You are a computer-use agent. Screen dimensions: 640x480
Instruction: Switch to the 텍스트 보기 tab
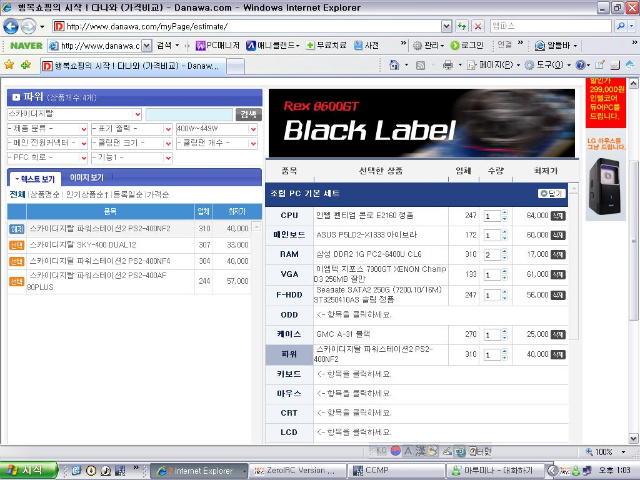coord(35,179)
